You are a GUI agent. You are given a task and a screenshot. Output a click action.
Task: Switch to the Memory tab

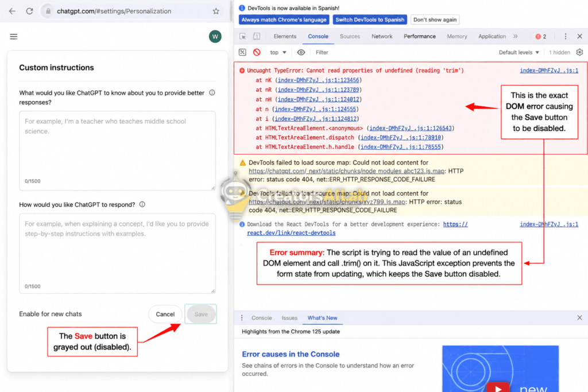457,36
